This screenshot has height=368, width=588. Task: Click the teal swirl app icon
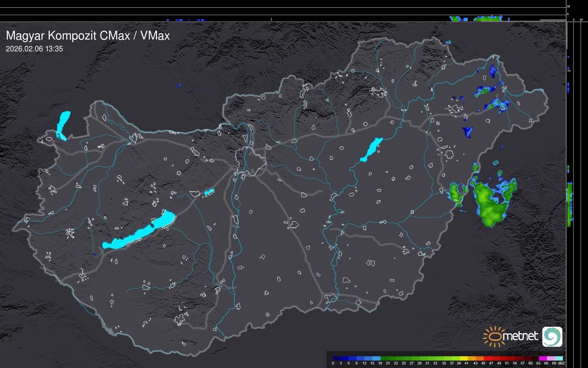point(552,336)
